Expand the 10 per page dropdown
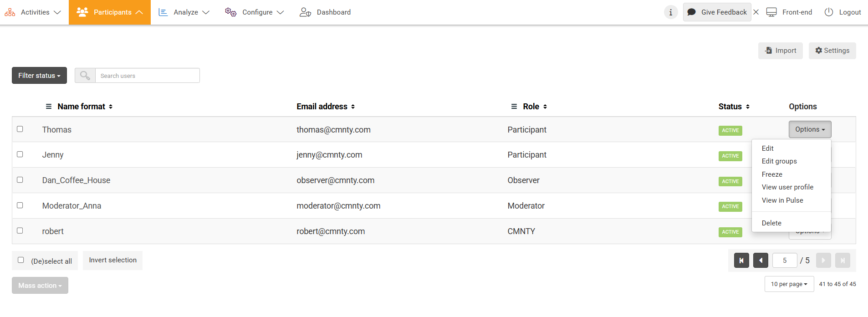This screenshot has width=868, height=317. point(789,284)
